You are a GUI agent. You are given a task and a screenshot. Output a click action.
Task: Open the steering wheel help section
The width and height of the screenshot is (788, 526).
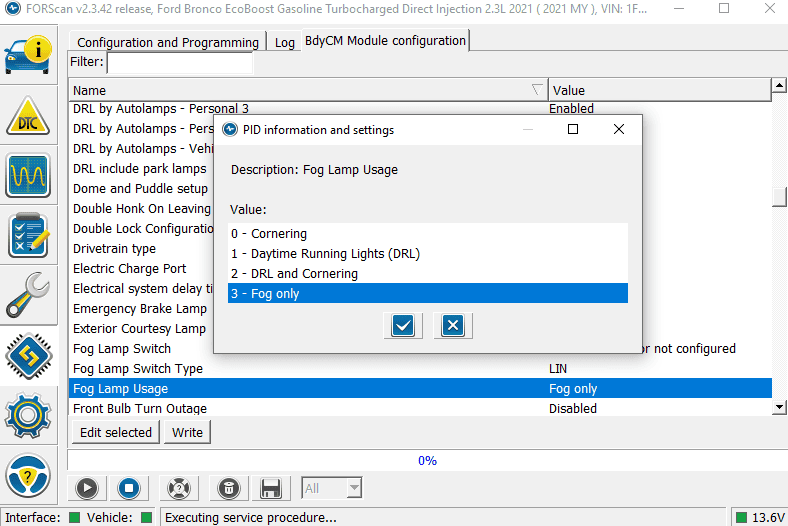tap(28, 475)
